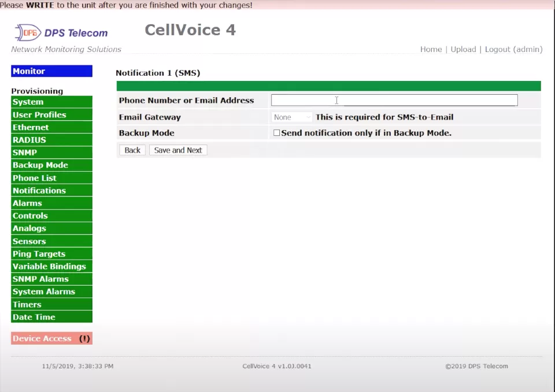Image resolution: width=555 pixels, height=392 pixels.
Task: Enable the Backup Mode notification checkbox
Action: pyautogui.click(x=276, y=133)
